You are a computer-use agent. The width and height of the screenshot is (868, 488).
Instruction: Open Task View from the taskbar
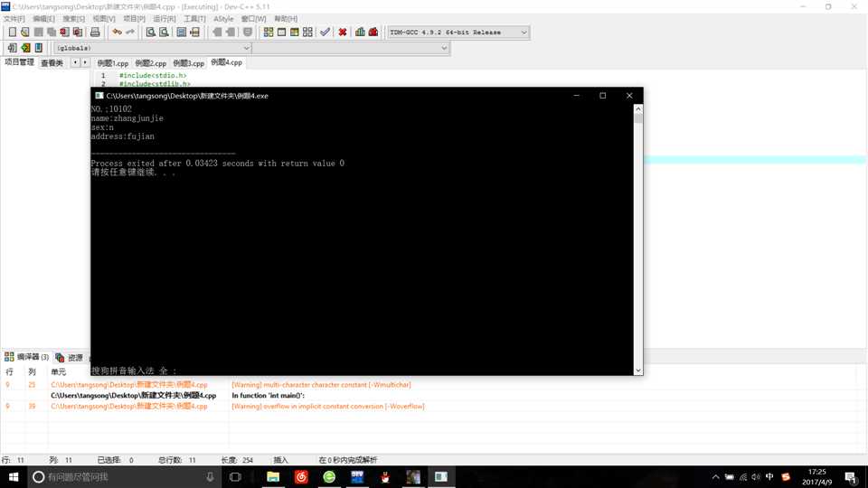click(235, 476)
